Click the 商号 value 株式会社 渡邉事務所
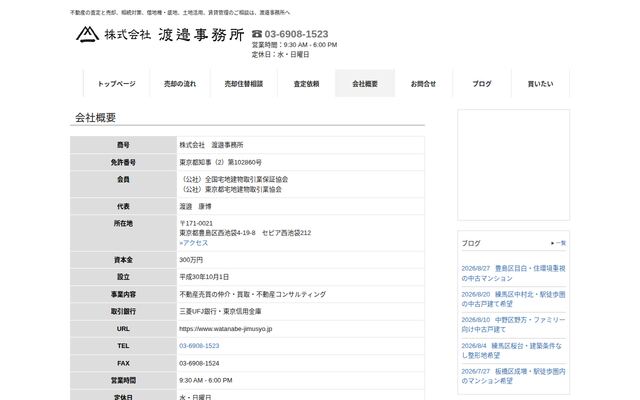640x400 pixels. (x=211, y=145)
